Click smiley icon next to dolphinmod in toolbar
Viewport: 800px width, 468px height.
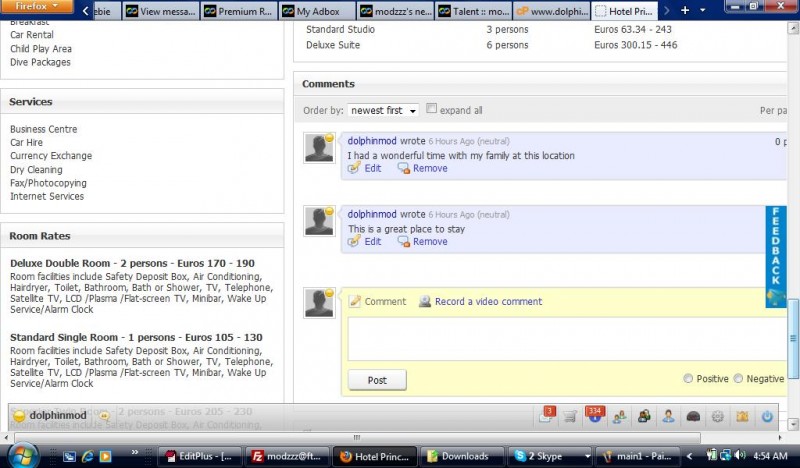click(x=104, y=415)
